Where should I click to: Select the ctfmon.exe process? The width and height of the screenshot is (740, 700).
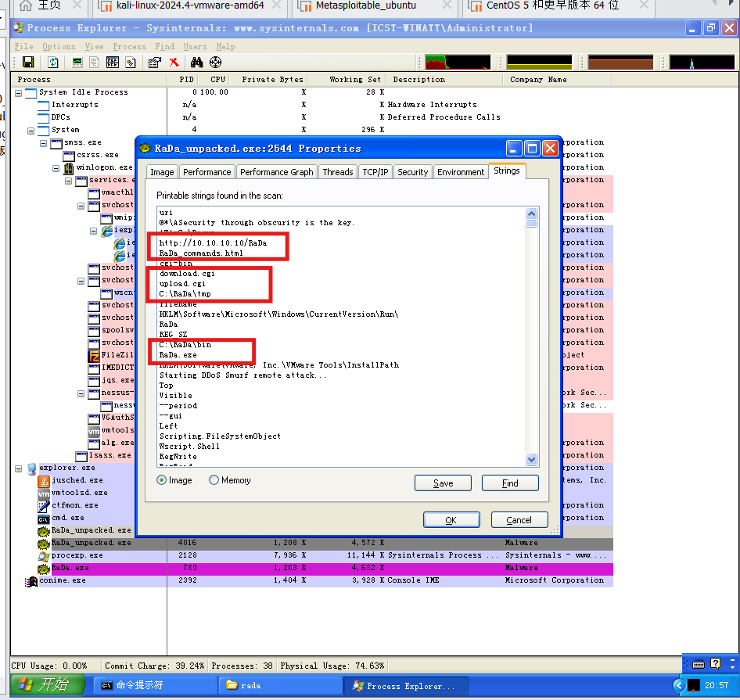(x=74, y=505)
